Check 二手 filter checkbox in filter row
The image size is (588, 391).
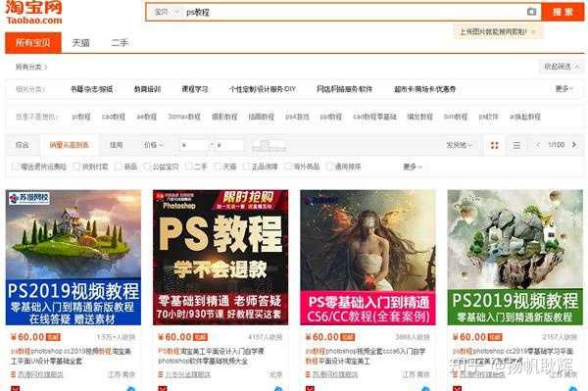pyautogui.click(x=189, y=167)
